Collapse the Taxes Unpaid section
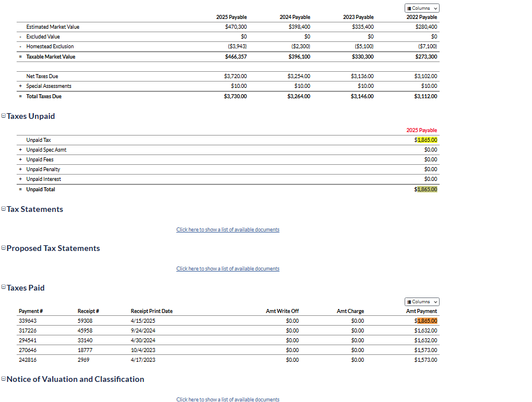 (3, 116)
